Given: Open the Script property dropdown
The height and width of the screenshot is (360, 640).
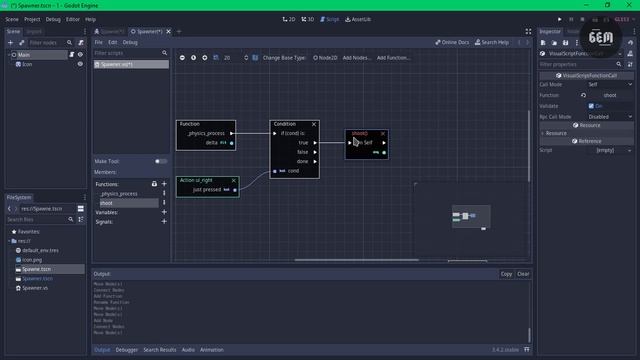Looking at the screenshot, I should tap(610, 150).
